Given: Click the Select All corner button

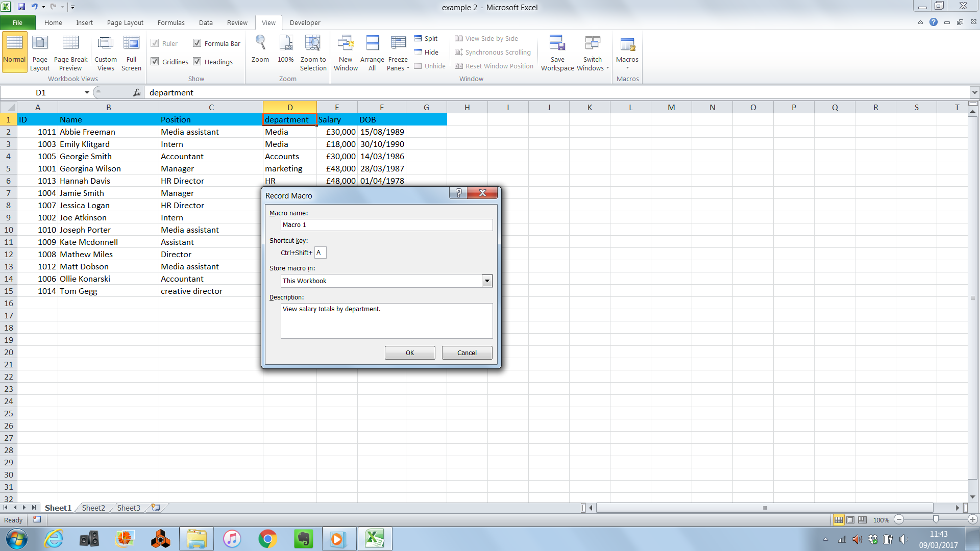Looking at the screenshot, I should point(9,107).
